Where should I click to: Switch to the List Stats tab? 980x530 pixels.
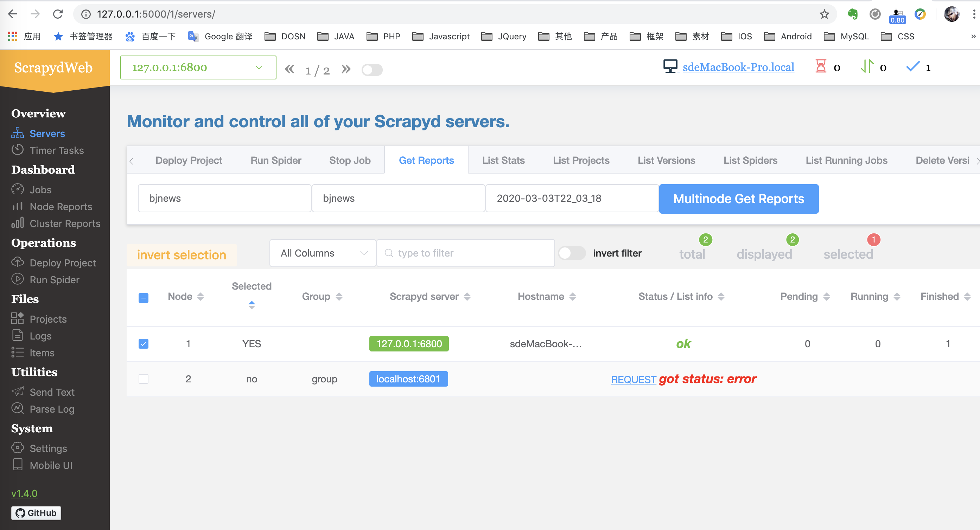pyautogui.click(x=503, y=161)
